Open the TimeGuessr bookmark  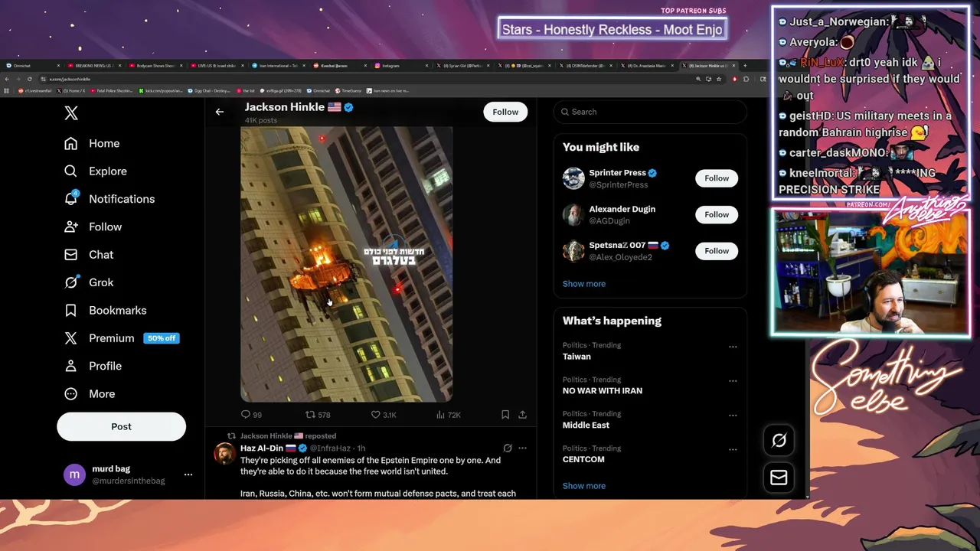pos(348,90)
